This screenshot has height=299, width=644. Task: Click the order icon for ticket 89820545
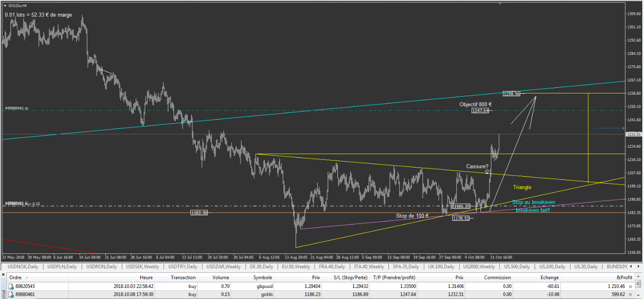click(11, 286)
